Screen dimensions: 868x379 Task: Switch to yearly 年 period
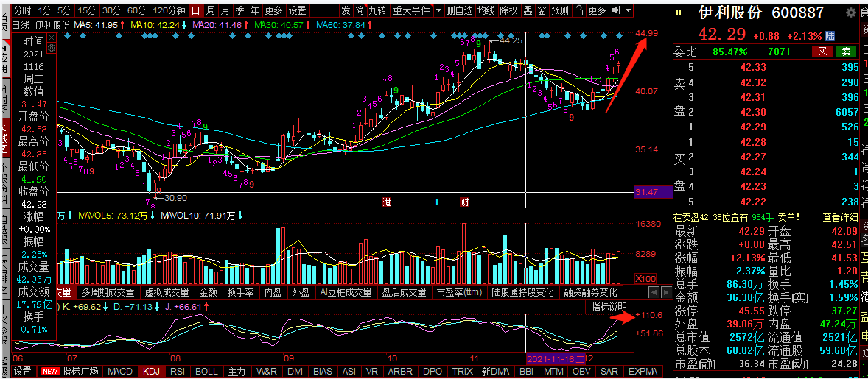coord(253,10)
